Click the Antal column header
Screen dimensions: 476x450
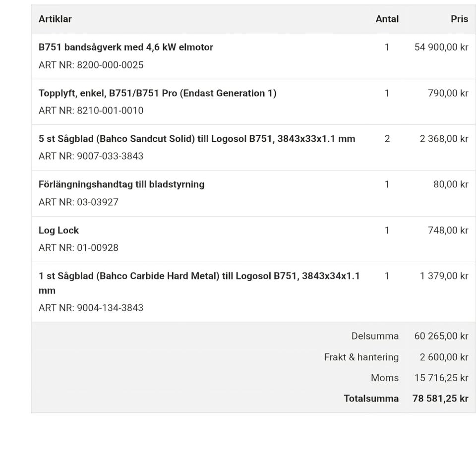(x=387, y=19)
